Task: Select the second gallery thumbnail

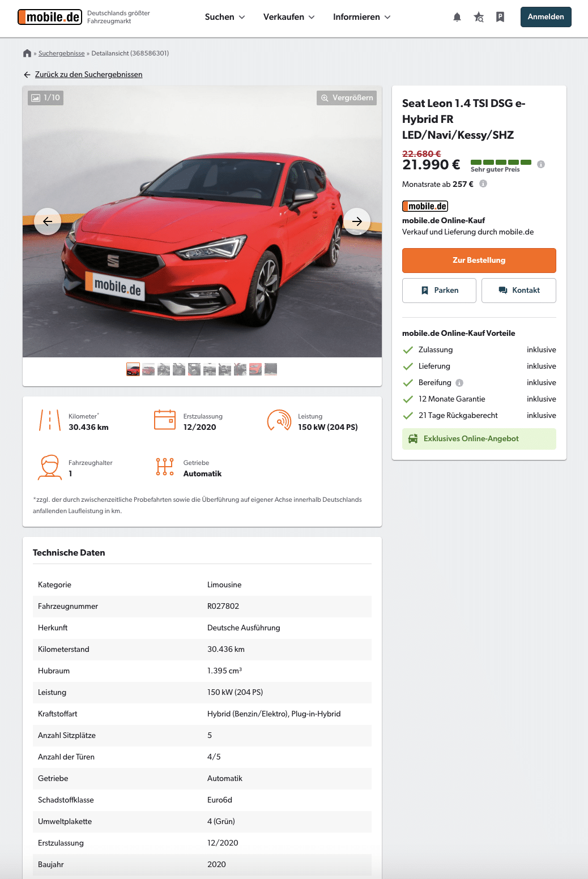Action: pos(148,369)
